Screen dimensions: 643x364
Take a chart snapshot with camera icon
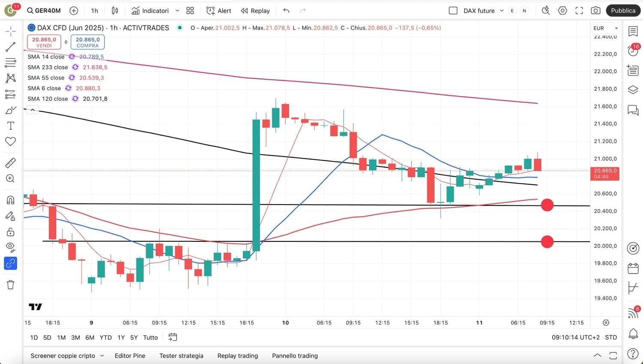coord(595,11)
